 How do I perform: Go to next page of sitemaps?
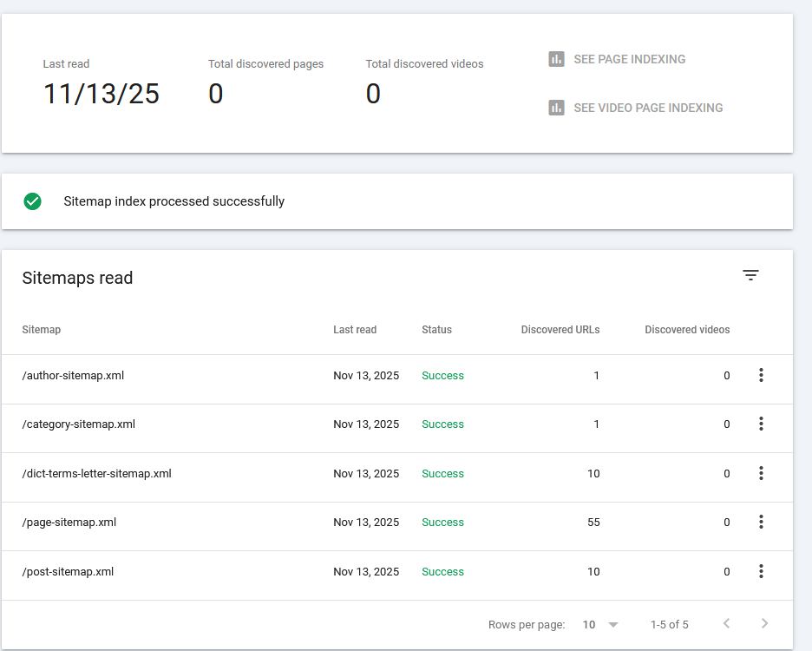[764, 624]
